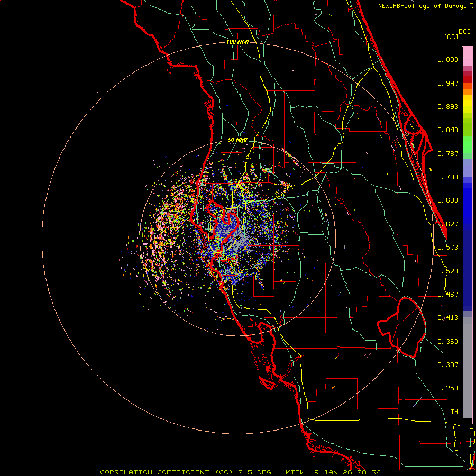
Task: Click the 0.733 legend value
Action: [448, 177]
